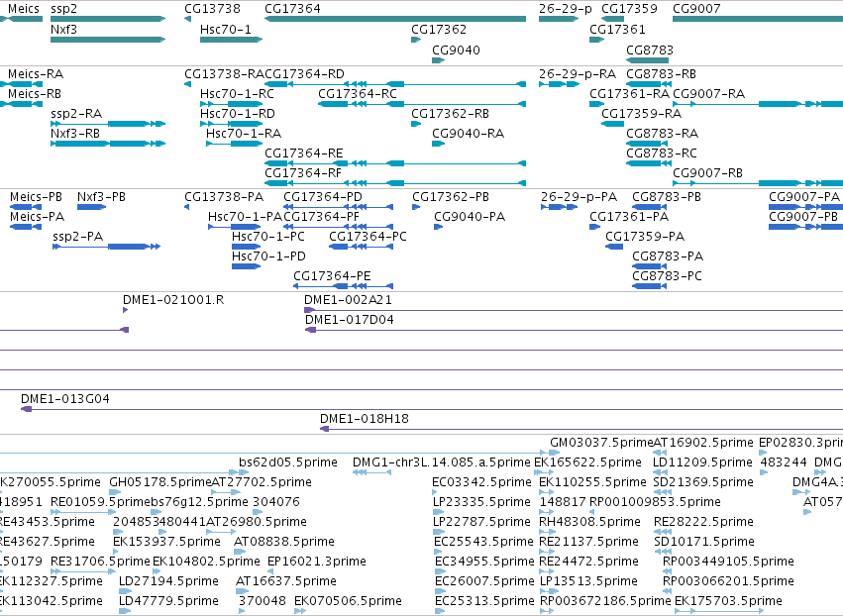Viewport: 843px width, 616px height.
Task: Open the DMG1-chr3L.14.085.a.5prime EST
Action: pyautogui.click(x=442, y=462)
